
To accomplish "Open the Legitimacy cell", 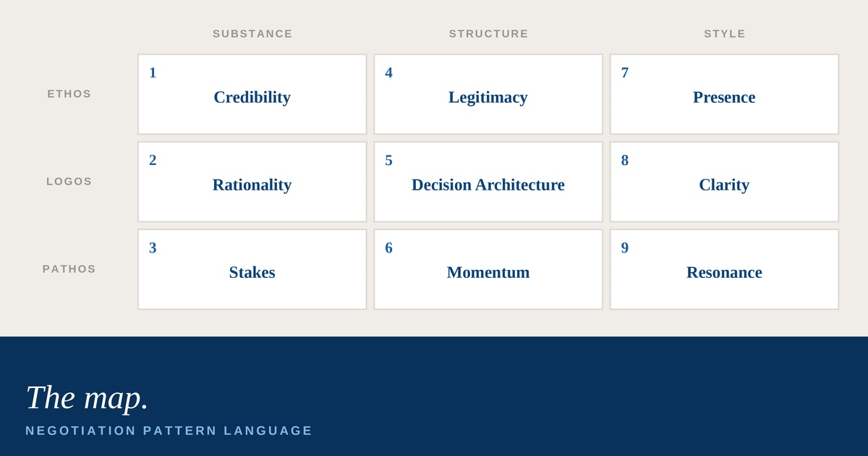I will 488,94.
